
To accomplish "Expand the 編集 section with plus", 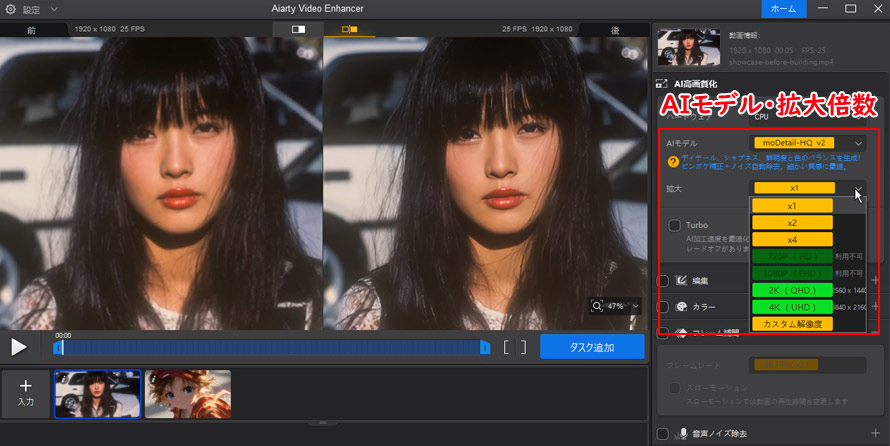I will [x=875, y=280].
